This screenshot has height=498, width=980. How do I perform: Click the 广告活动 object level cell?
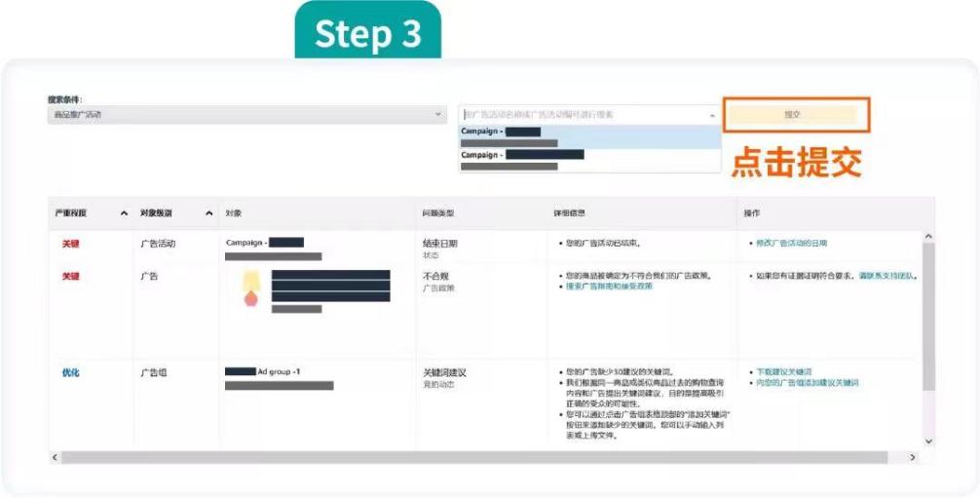pos(158,244)
